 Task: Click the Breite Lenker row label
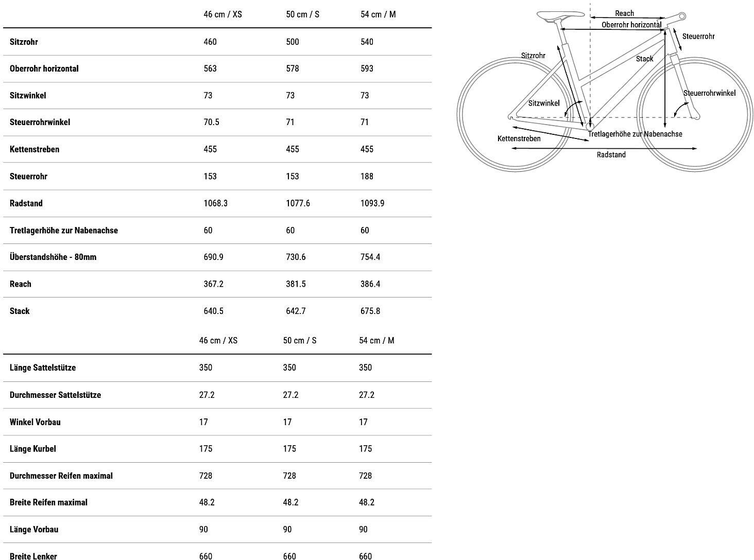tap(33, 556)
